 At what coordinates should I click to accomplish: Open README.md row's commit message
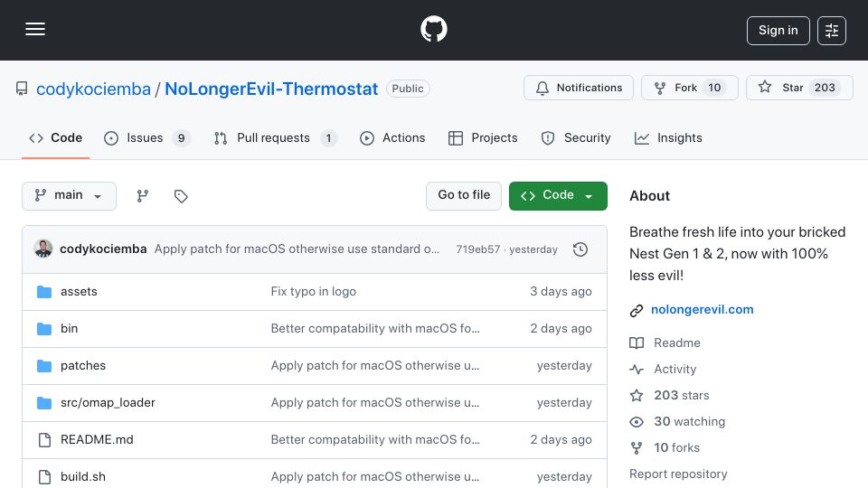375,440
